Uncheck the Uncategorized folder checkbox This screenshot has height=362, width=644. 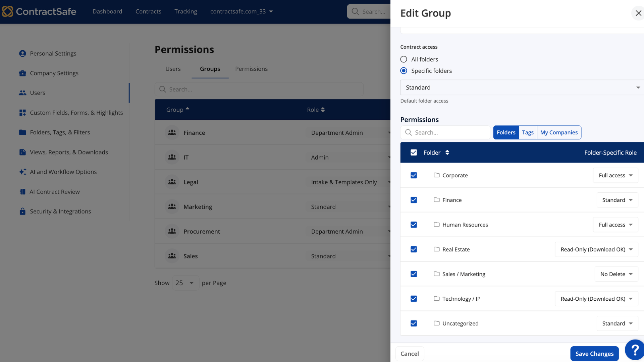(x=414, y=323)
